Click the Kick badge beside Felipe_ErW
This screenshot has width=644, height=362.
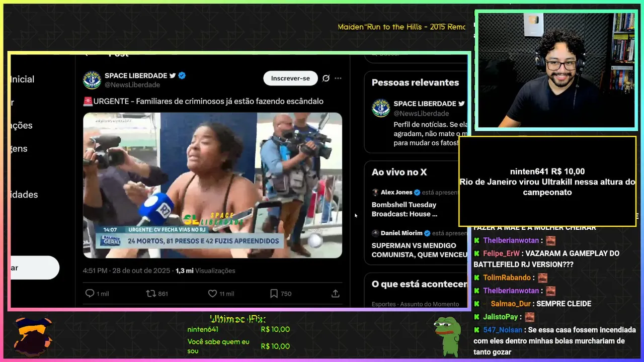[477, 253]
